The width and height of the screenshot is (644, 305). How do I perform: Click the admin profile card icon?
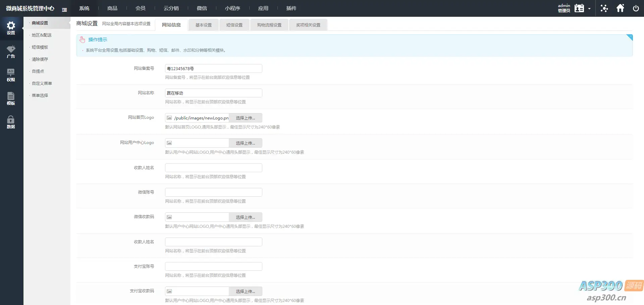coord(579,8)
